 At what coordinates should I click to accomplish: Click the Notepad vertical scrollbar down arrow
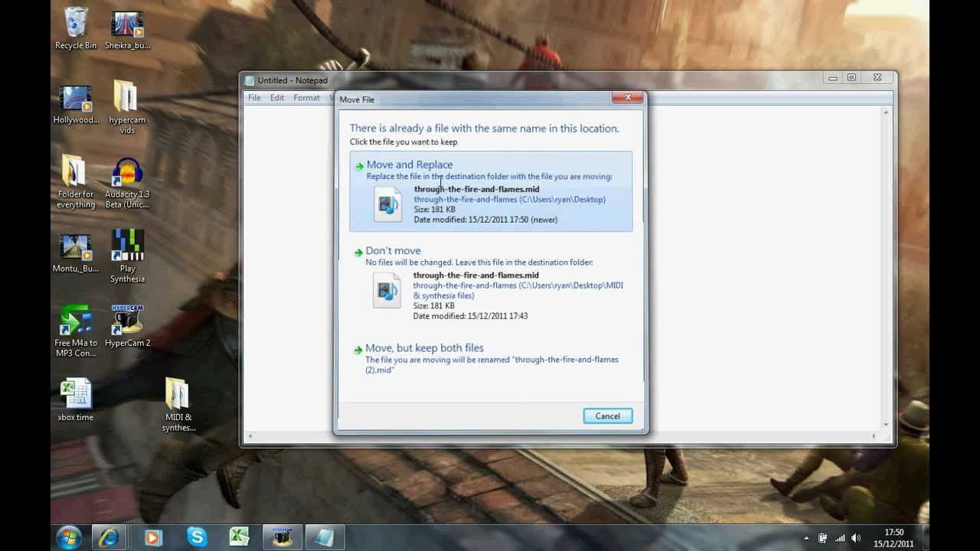pos(886,424)
